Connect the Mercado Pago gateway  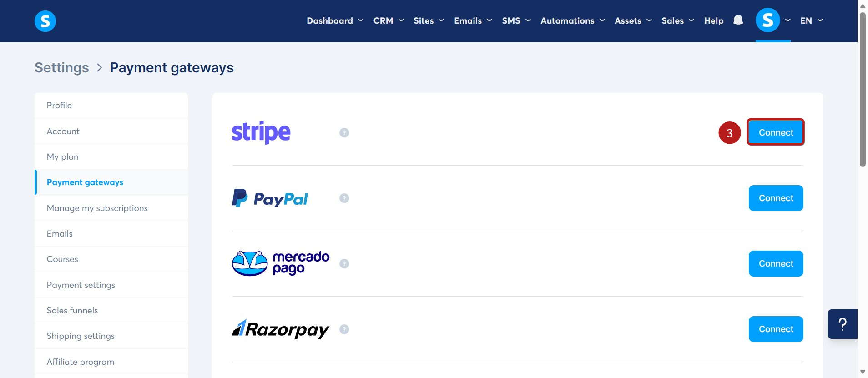tap(776, 263)
